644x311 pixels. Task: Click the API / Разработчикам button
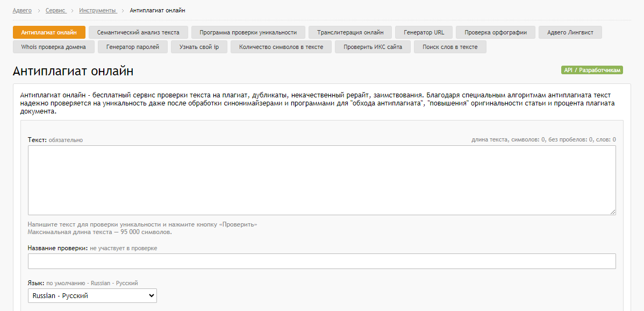[x=591, y=70]
